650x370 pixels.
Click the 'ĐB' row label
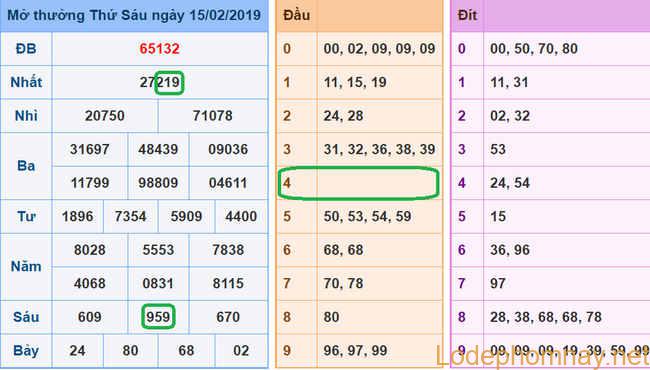pyautogui.click(x=26, y=49)
